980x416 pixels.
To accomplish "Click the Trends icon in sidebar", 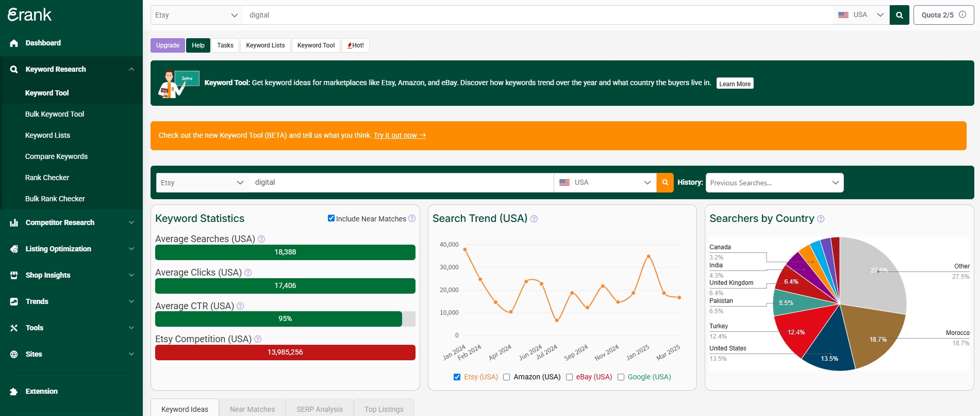I will [14, 301].
